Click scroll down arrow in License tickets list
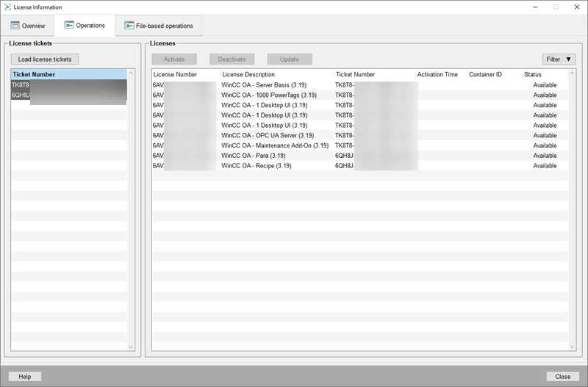Image resolution: width=588 pixels, height=387 pixels. (131, 347)
